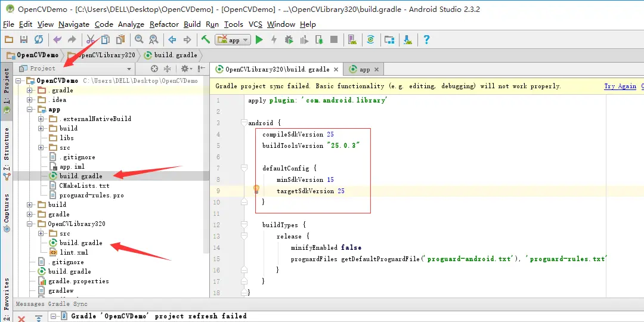Screen dimensions: 644x322
Task: Navigate Back with the left arrow icon
Action: [172, 39]
